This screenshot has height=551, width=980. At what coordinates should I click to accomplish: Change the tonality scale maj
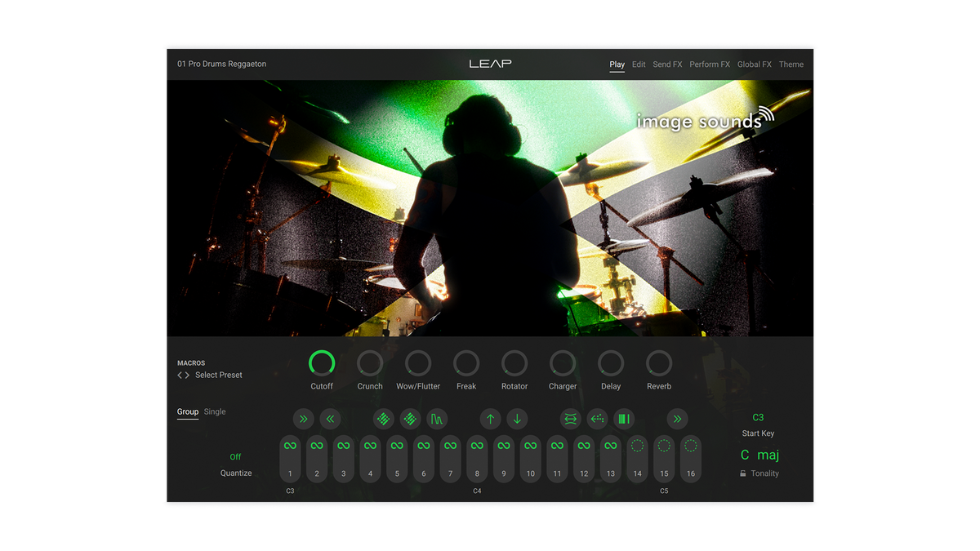[x=768, y=455]
